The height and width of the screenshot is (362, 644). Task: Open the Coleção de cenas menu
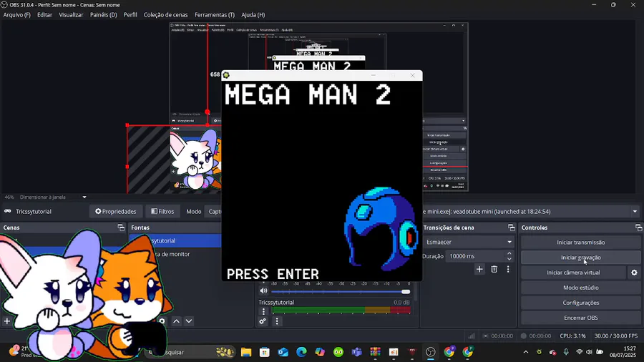[x=165, y=15]
